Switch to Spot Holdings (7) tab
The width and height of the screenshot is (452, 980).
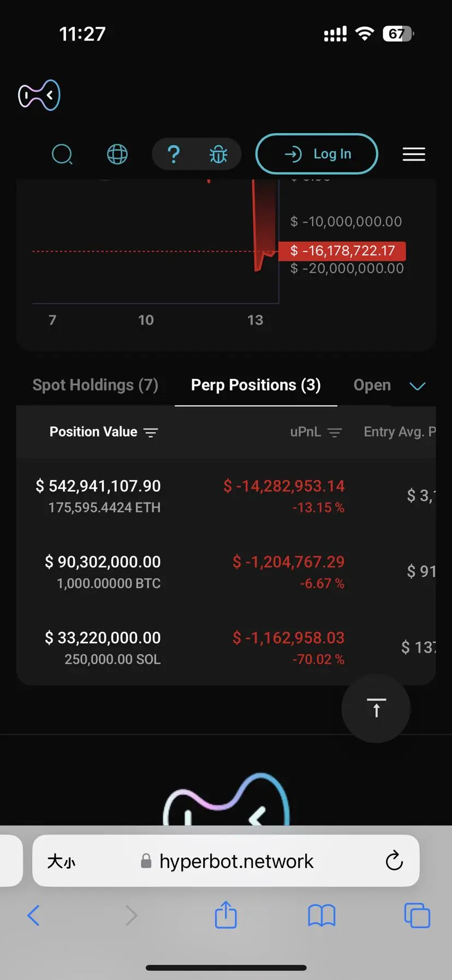pyautogui.click(x=96, y=385)
